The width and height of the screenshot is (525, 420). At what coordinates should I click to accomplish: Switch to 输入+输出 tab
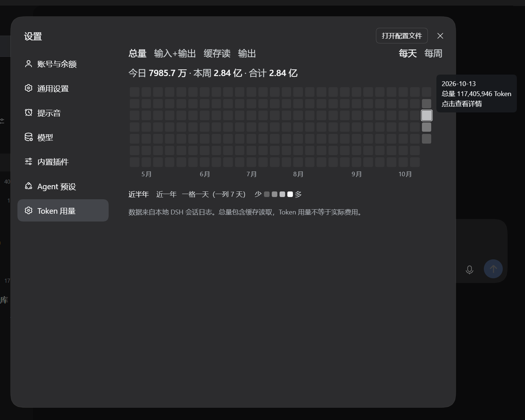175,53
